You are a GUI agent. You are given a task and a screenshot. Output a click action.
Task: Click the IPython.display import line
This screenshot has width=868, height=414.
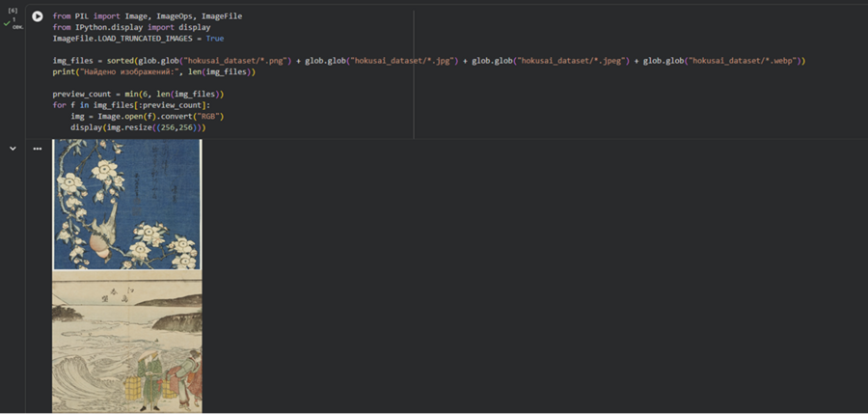pos(131,28)
